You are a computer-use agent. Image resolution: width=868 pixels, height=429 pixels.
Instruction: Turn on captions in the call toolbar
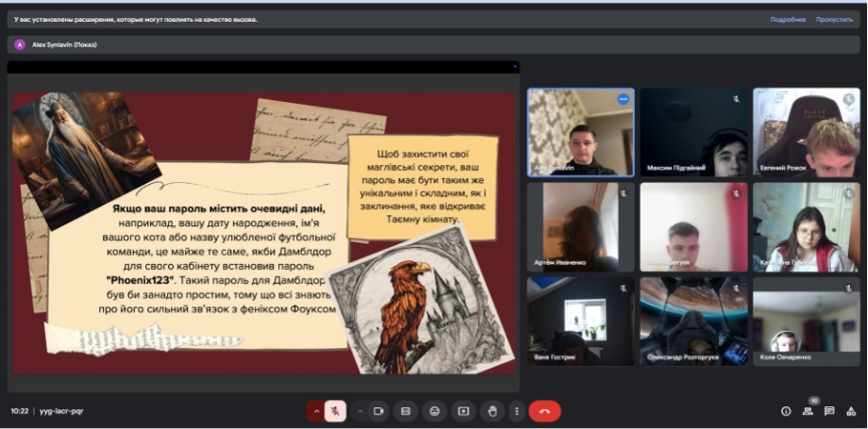tap(406, 411)
